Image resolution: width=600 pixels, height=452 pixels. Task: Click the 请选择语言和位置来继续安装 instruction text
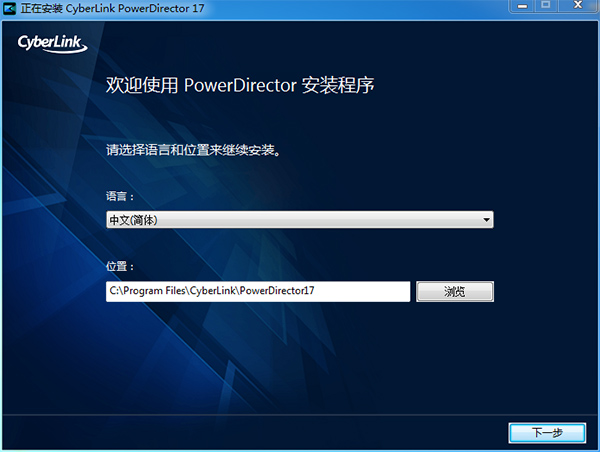(192, 152)
